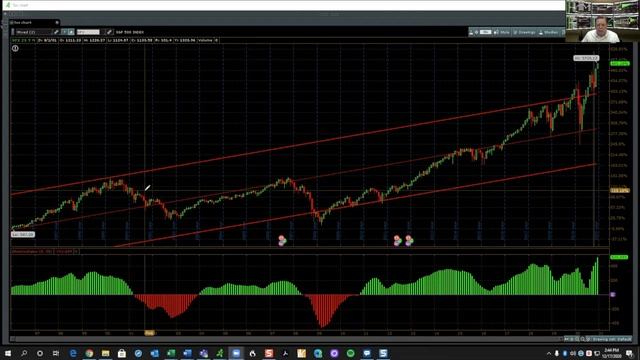Click the high price bubble on chart
640x360 pixels.
[x=586, y=58]
